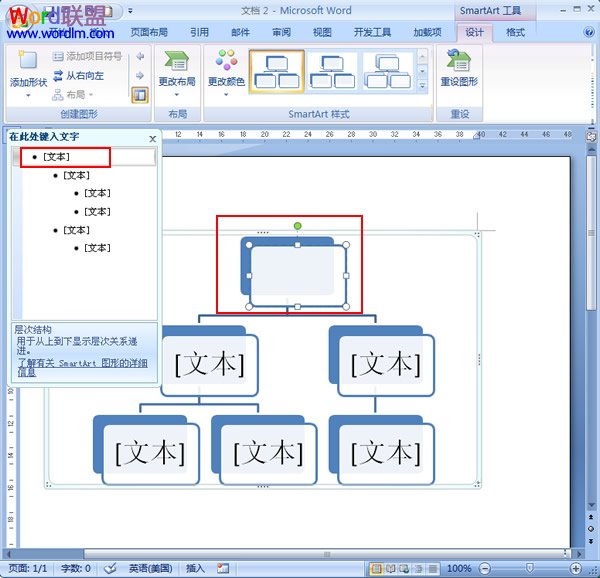600x578 pixels.
Task: Click Next Page double-arrow button
Action: [x=591, y=541]
